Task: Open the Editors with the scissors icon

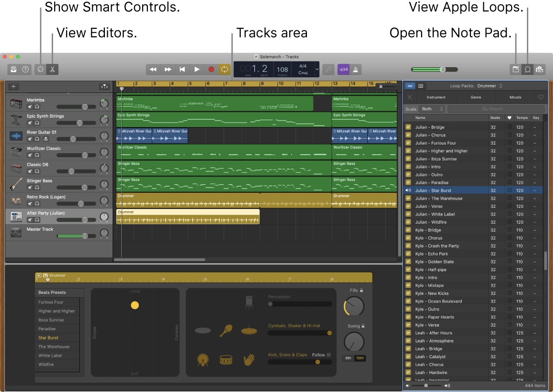Action: [52, 69]
